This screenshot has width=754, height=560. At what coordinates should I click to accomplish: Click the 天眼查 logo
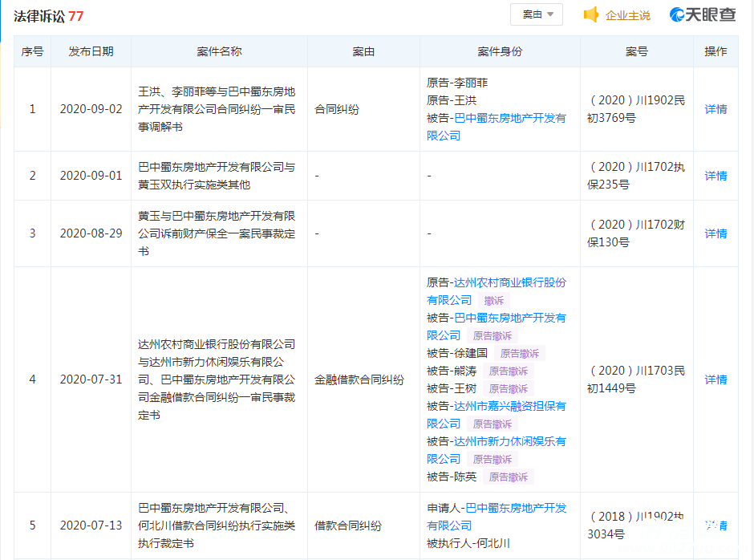pos(703,15)
